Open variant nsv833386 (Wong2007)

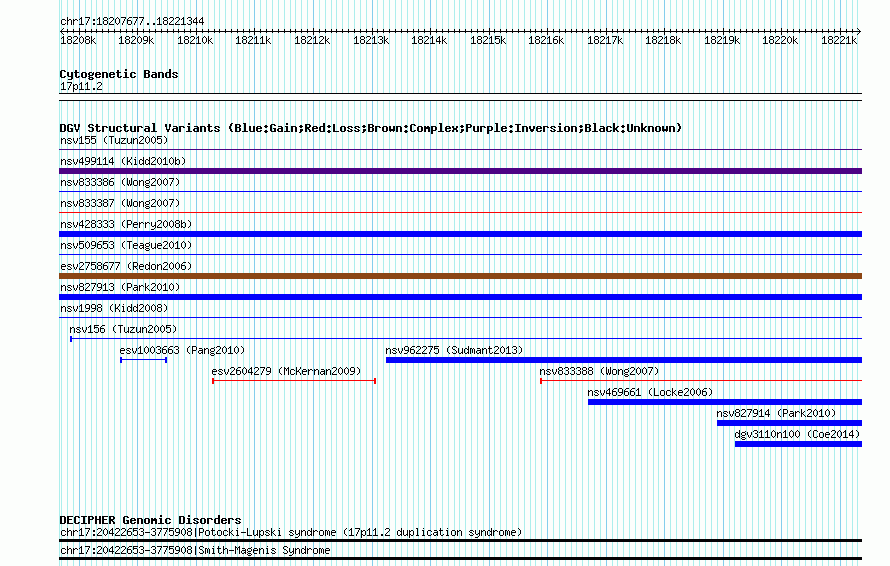pos(120,182)
